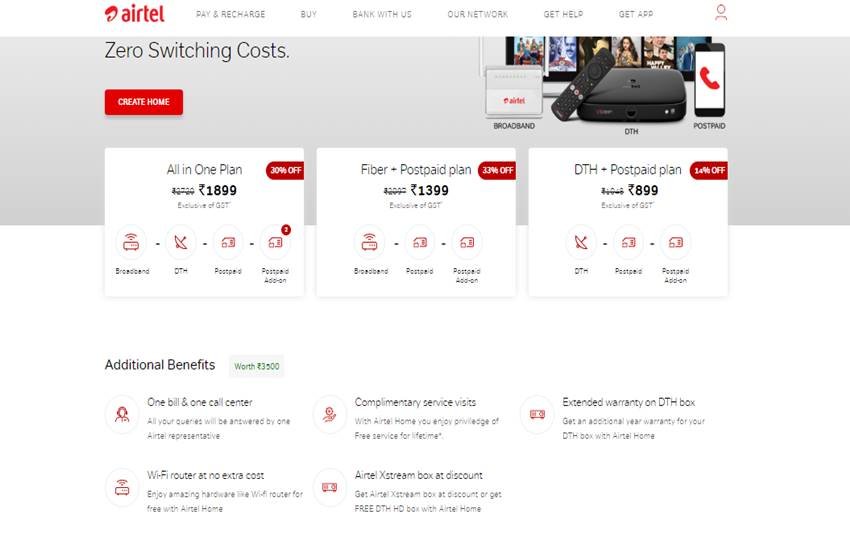This screenshot has height=550, width=850.
Task: Click the Worth ₹3500 badge
Action: pyautogui.click(x=256, y=366)
